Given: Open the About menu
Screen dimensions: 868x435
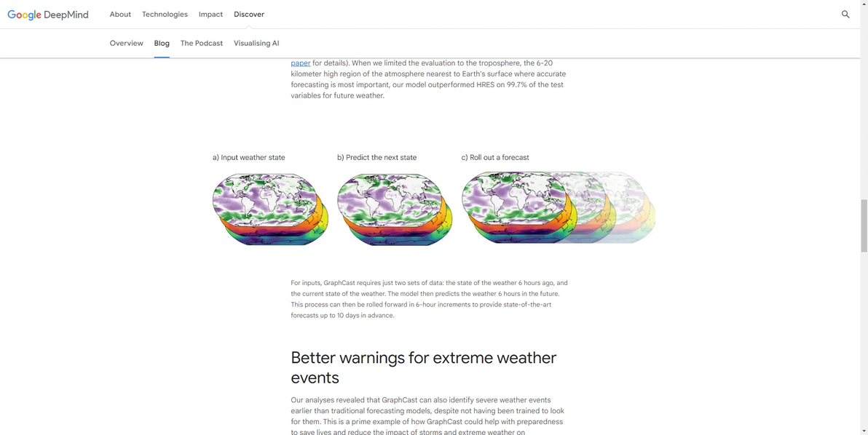Looking at the screenshot, I should 120,15.
